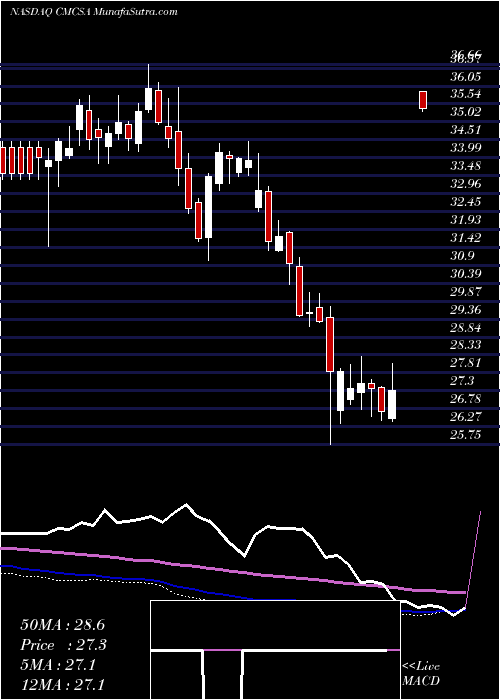
Task: Click the 35.02 price level label
Action: click(x=466, y=112)
